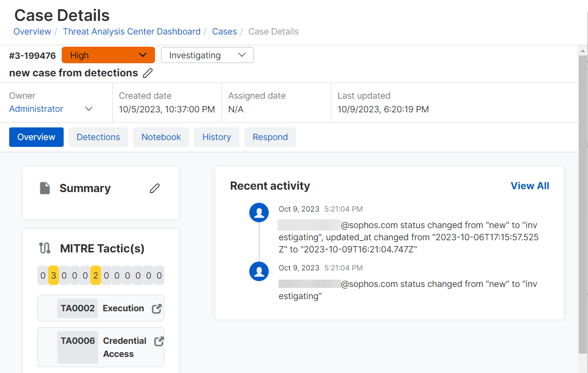
Task: Navigate to Threat Analysis Center Dashboard breadcrumb
Action: [132, 32]
